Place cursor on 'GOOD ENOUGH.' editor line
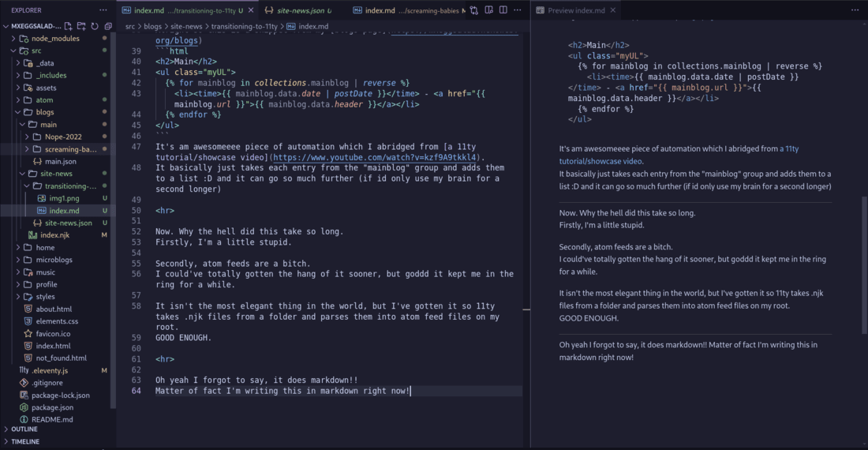This screenshot has width=868, height=450. pyautogui.click(x=183, y=338)
